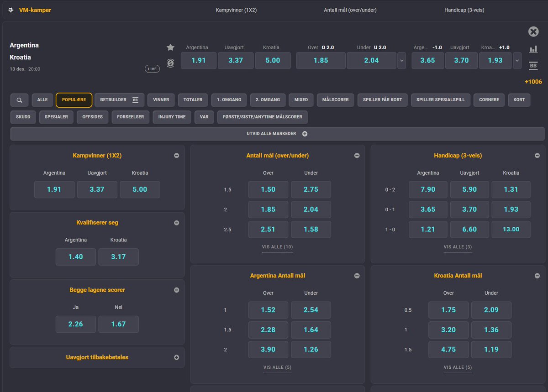Click UTVID ALLE MARKEDER
Image resolution: width=548 pixels, height=392 pixels.
277,133
